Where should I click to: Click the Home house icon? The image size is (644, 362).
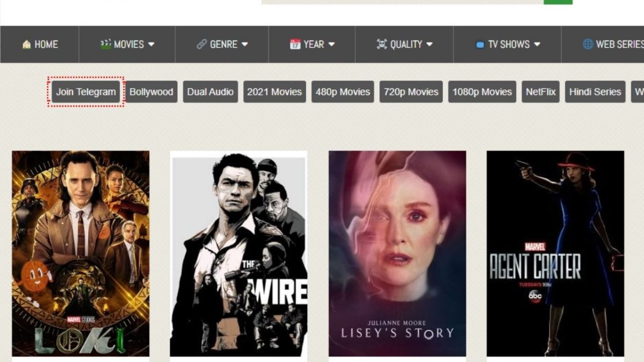pos(27,44)
